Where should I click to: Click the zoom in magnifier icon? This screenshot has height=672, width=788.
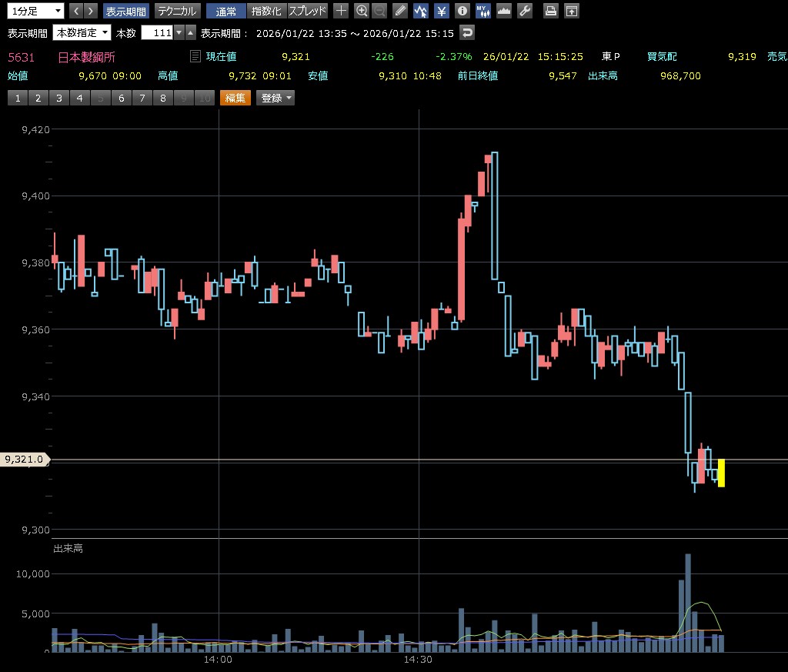(361, 11)
